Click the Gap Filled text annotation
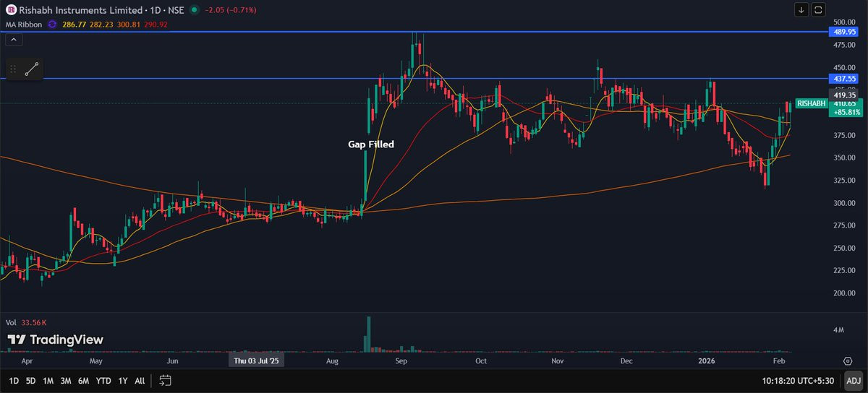868x393 pixels. pyautogui.click(x=371, y=144)
